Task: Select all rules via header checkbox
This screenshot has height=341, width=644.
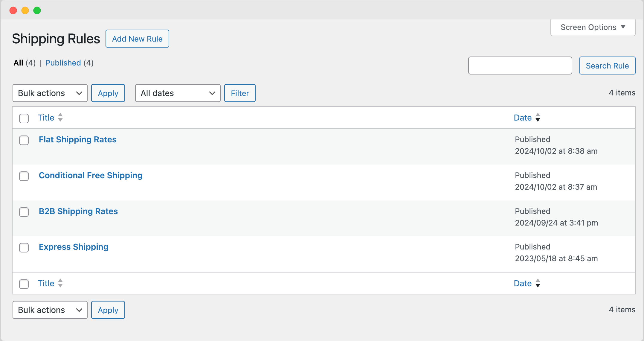Action: [24, 118]
